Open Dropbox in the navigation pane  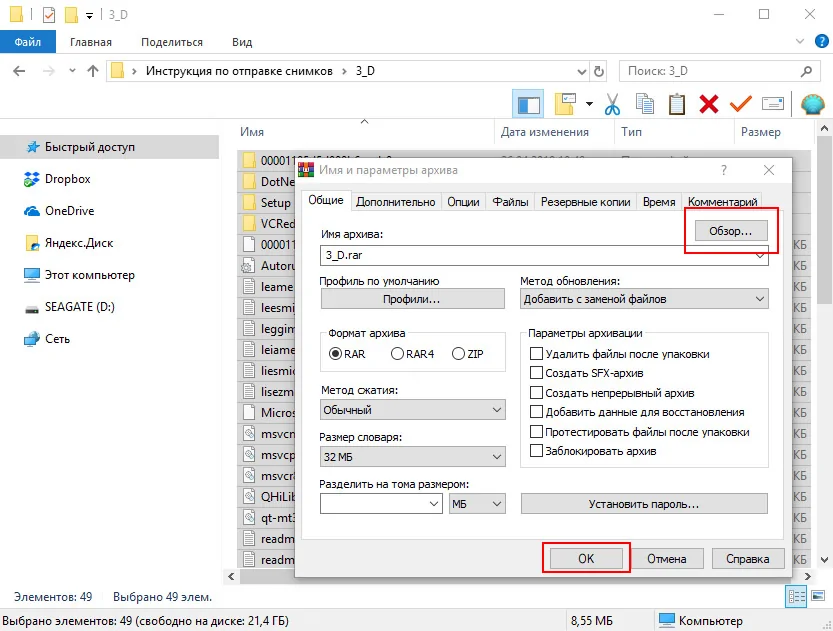pos(67,179)
